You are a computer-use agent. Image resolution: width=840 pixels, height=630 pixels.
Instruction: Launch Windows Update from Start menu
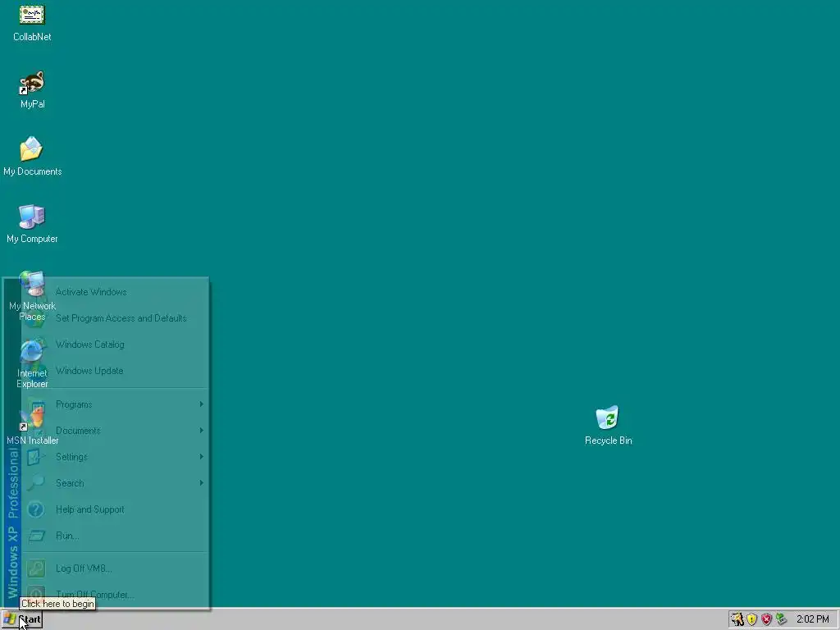(115, 371)
